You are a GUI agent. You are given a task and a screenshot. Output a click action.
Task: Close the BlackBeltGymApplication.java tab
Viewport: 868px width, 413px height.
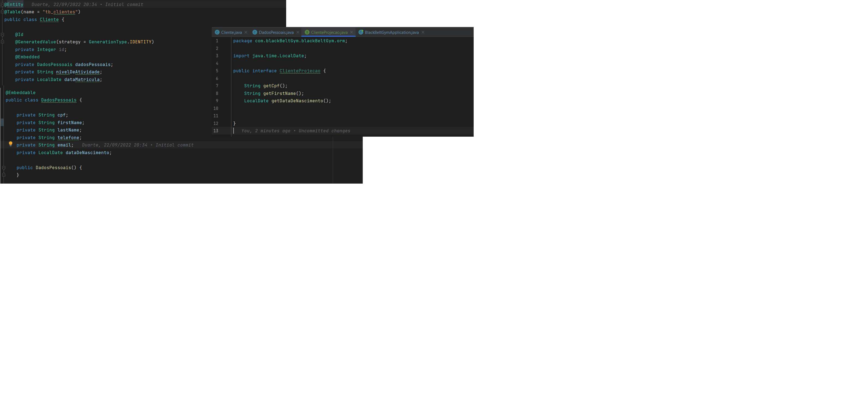click(x=423, y=32)
